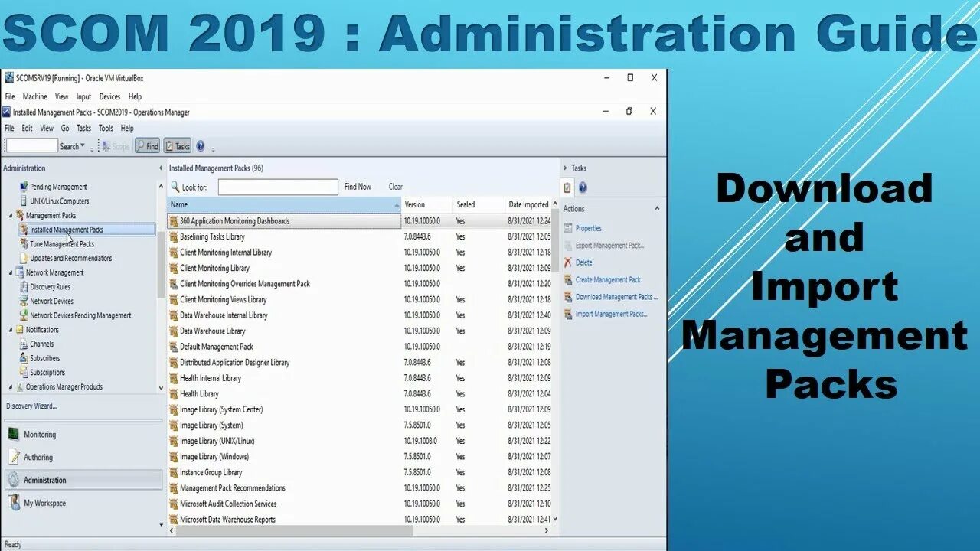Click the Monitoring workspace icon
The height and width of the screenshot is (551, 980).
14,434
